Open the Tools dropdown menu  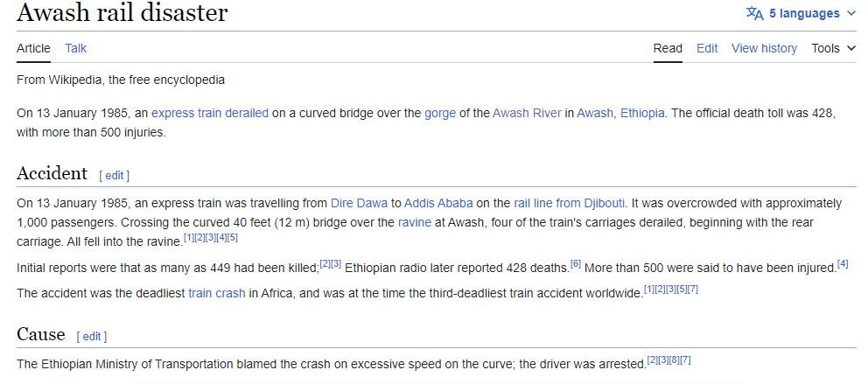833,48
